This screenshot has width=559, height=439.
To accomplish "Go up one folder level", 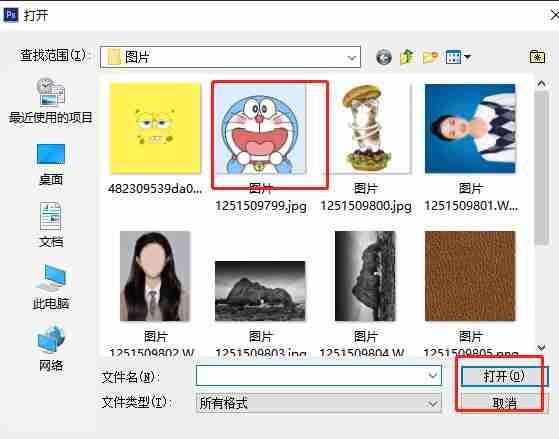I will 406,57.
